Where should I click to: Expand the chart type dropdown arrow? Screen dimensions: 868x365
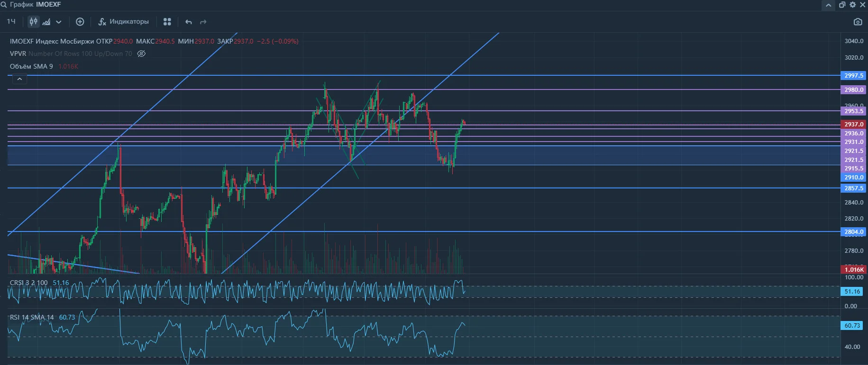point(59,22)
